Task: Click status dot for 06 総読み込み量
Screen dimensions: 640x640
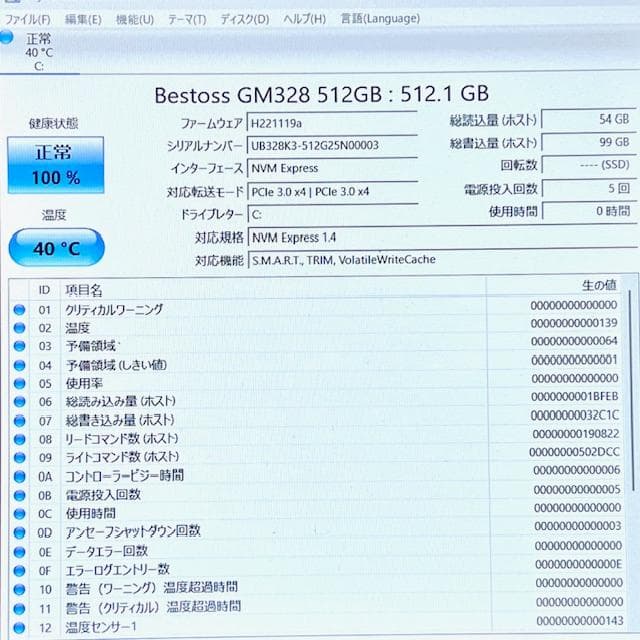Action: pyautogui.click(x=19, y=402)
